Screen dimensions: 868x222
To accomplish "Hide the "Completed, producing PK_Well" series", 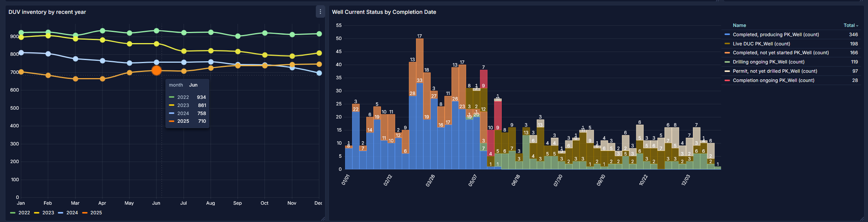I will point(776,34).
